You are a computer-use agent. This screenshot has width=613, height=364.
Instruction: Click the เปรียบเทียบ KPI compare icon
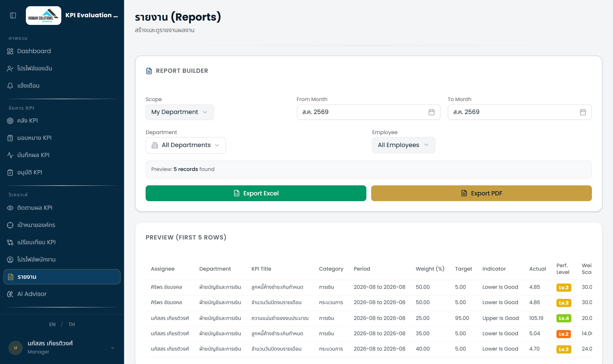click(10, 242)
